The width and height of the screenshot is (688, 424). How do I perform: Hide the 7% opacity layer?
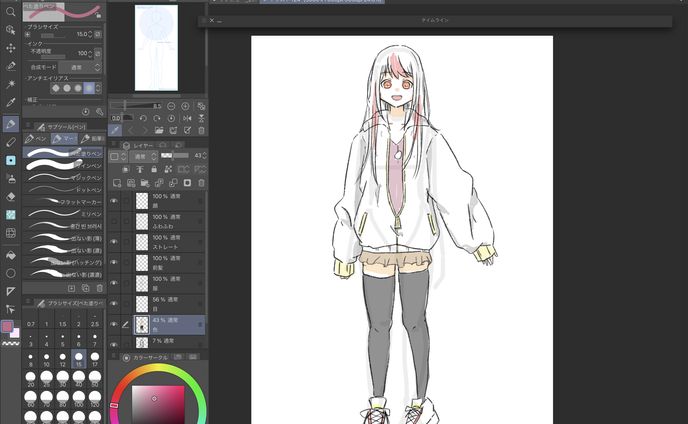pyautogui.click(x=114, y=344)
